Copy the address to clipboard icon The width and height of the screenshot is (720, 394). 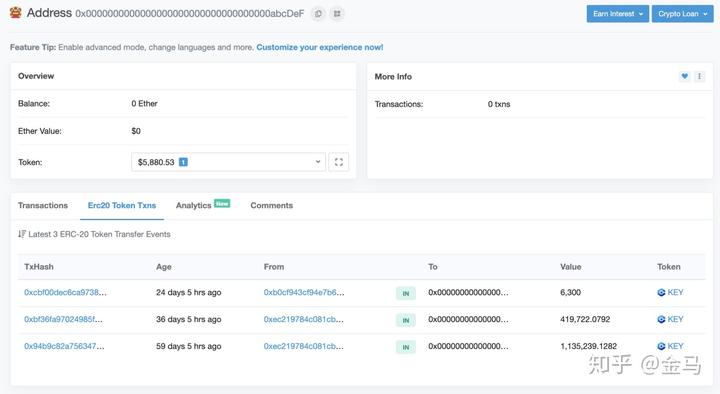coord(318,14)
